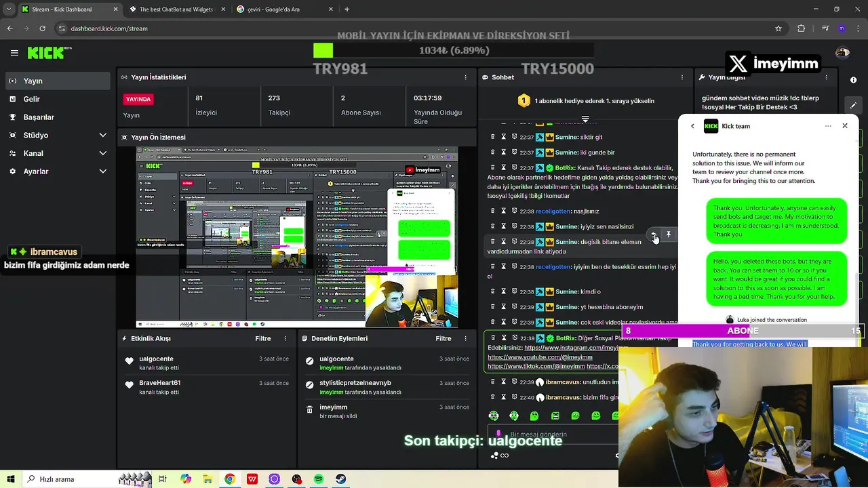
Task: Open the Gelir sidebar item
Action: 58,99
